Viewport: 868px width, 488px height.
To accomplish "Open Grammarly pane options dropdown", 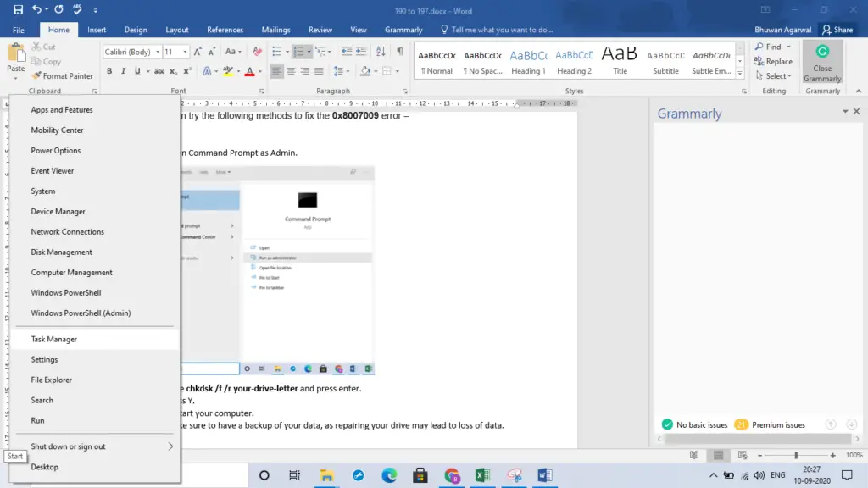I will pyautogui.click(x=845, y=111).
